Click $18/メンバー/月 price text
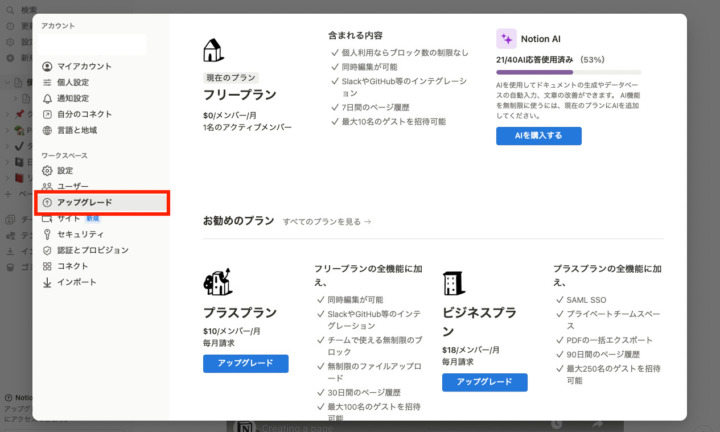Viewport: 720px width, 432px height. click(471, 350)
